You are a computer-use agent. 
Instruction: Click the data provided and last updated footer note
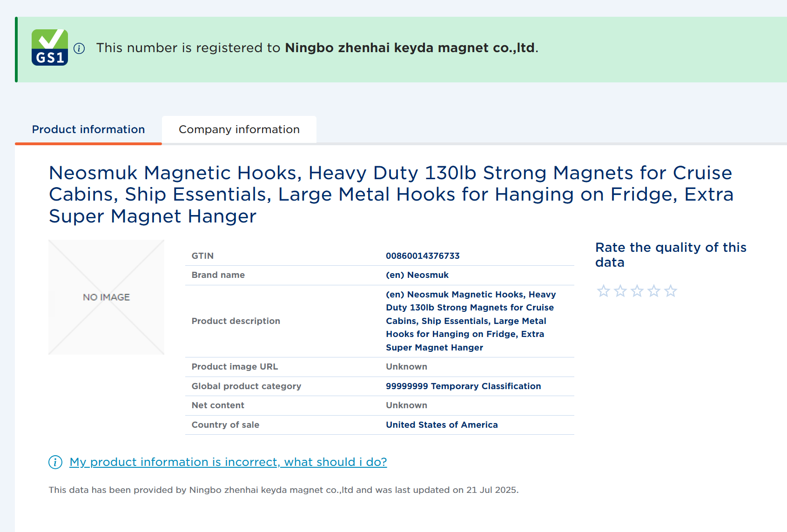click(x=283, y=490)
